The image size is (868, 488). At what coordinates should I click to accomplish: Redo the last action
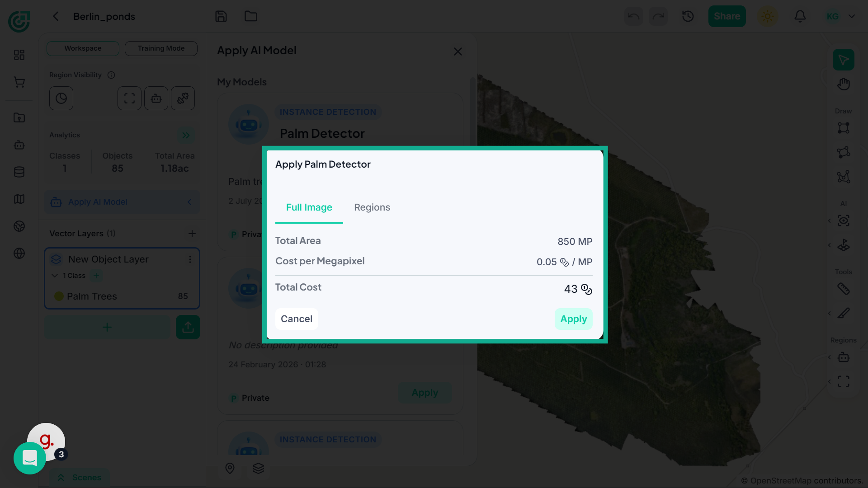(x=658, y=16)
